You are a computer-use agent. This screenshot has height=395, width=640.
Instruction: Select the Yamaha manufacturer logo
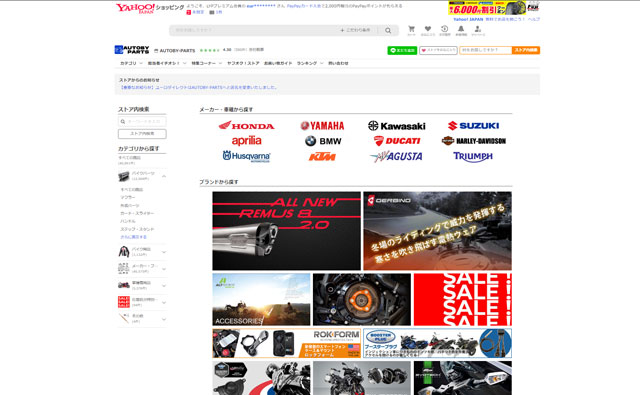(322, 126)
